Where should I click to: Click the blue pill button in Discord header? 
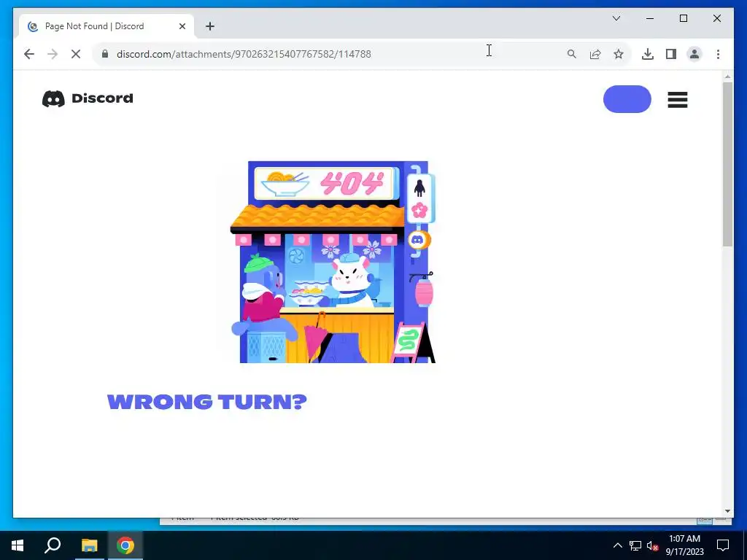(627, 99)
